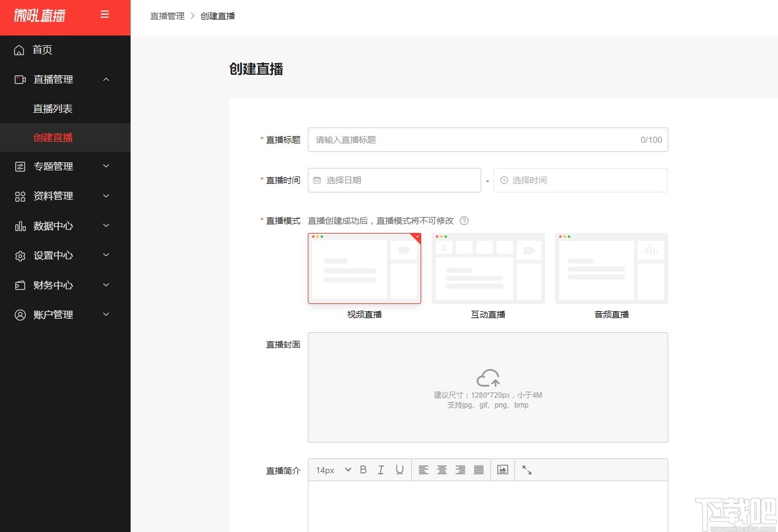Expand the 数据中心 chevron
The height and width of the screenshot is (532, 778).
(106, 226)
